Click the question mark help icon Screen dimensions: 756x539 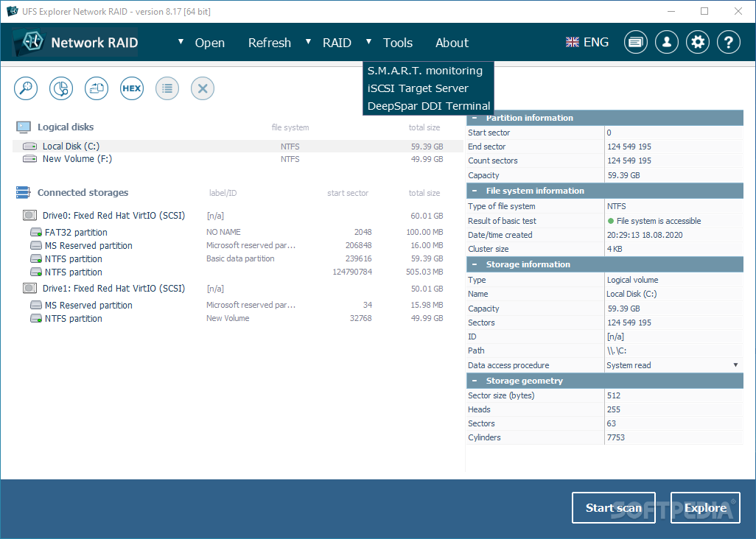(x=729, y=43)
